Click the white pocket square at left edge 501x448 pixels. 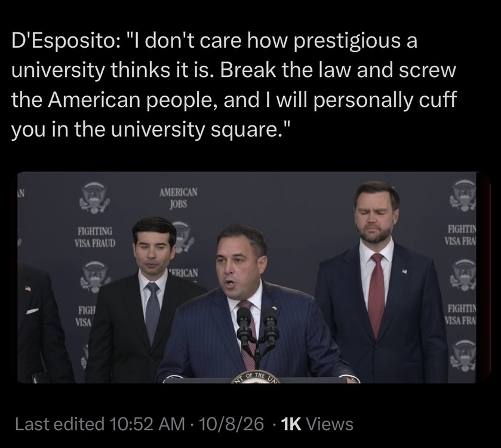[x=32, y=311]
